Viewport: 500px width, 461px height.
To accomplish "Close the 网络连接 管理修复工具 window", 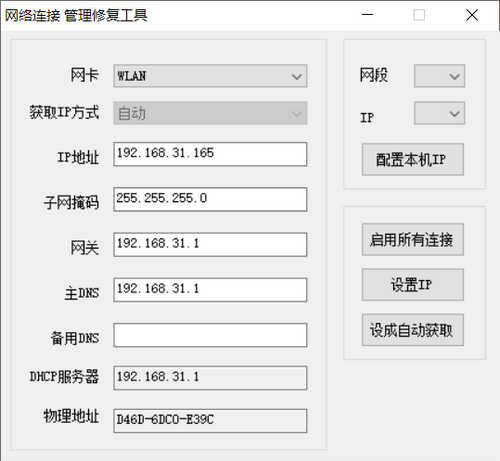I will point(472,15).
